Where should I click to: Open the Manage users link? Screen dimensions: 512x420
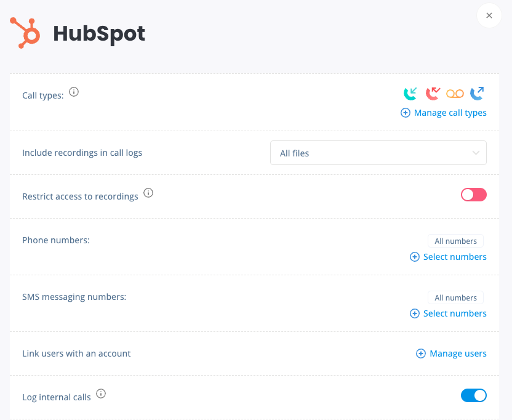[451, 353]
